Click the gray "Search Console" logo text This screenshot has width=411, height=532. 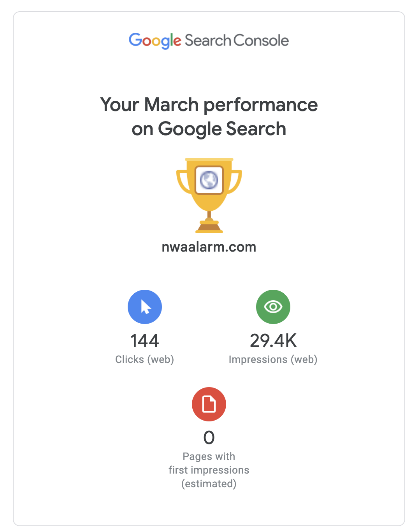237,41
